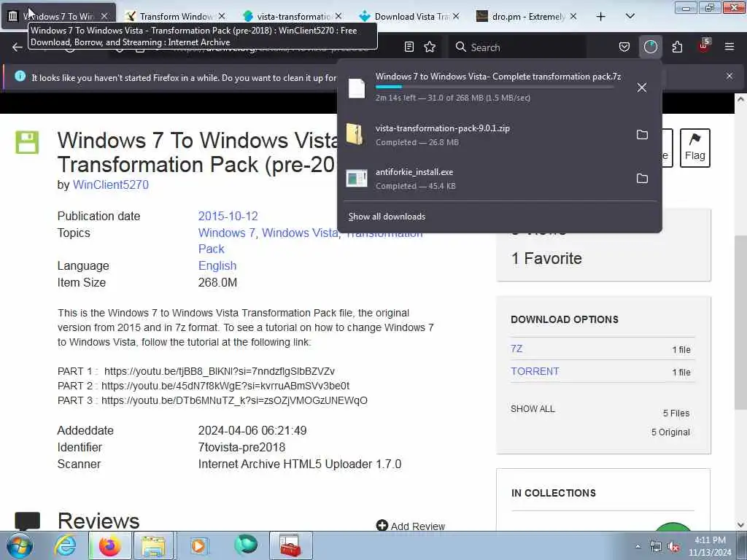Click the Firefox taskbar icon
Image resolution: width=747 pixels, height=560 pixels.
[109, 545]
